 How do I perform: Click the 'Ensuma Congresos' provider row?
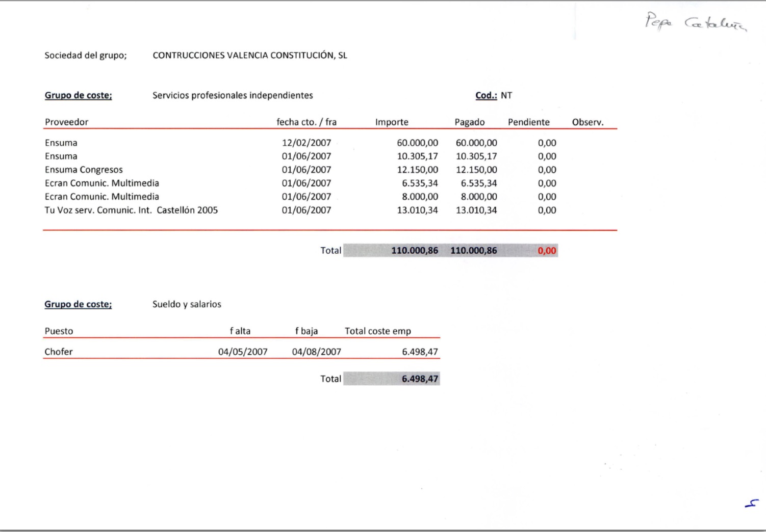pyautogui.click(x=84, y=170)
